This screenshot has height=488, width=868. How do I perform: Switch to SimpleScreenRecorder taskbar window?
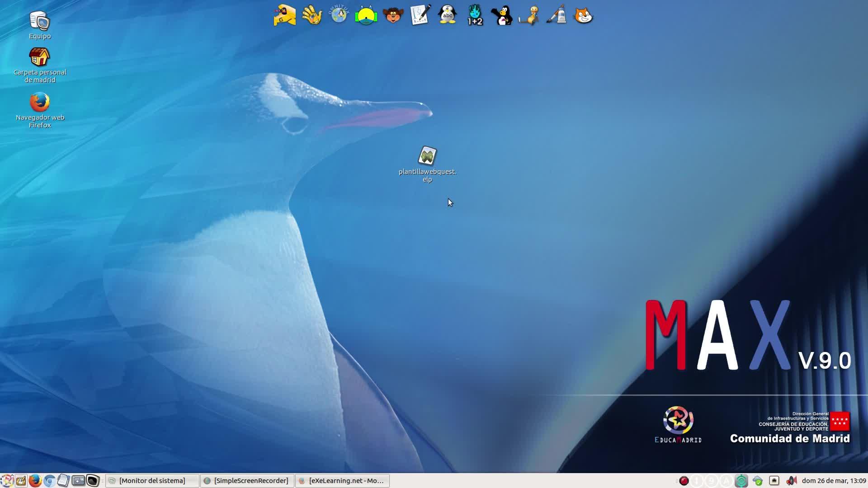(246, 481)
